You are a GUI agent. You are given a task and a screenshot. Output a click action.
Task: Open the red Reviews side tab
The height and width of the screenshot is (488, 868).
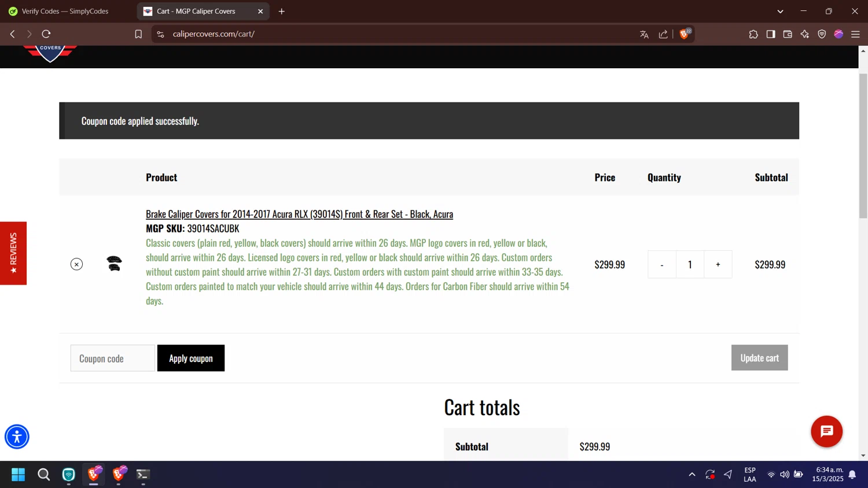[x=13, y=253]
